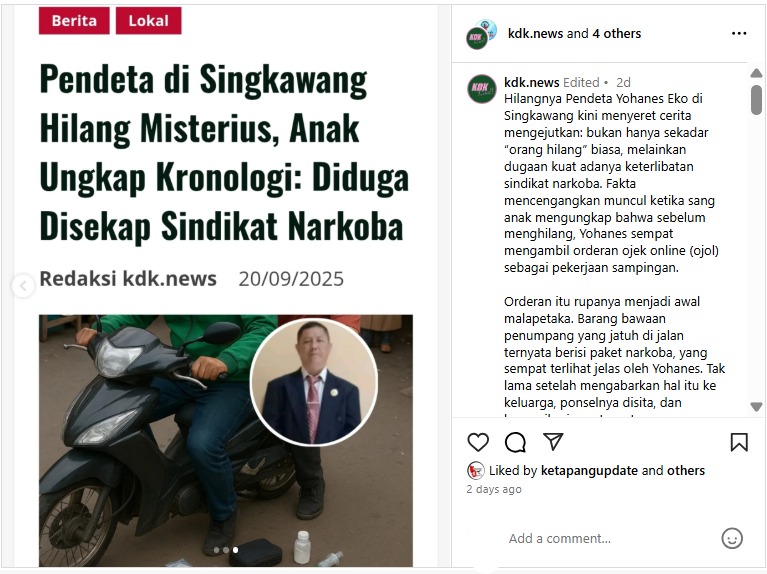Focus the Add a comment field

607,538
